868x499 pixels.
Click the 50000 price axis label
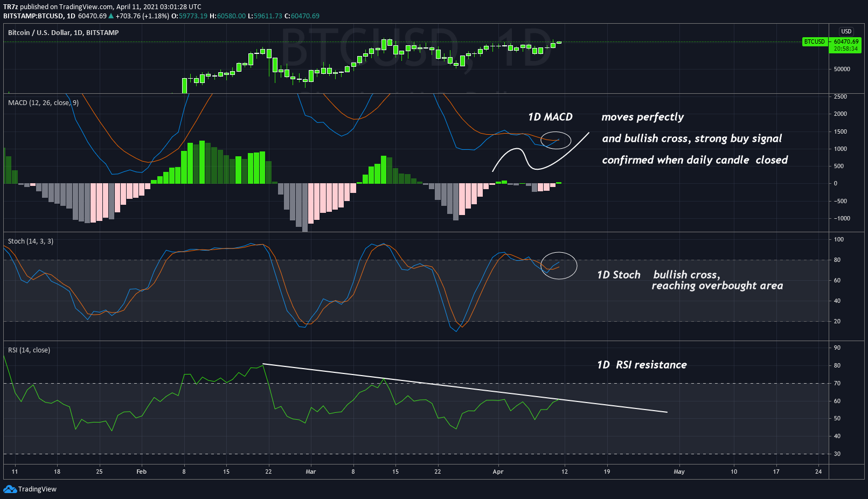[842, 69]
